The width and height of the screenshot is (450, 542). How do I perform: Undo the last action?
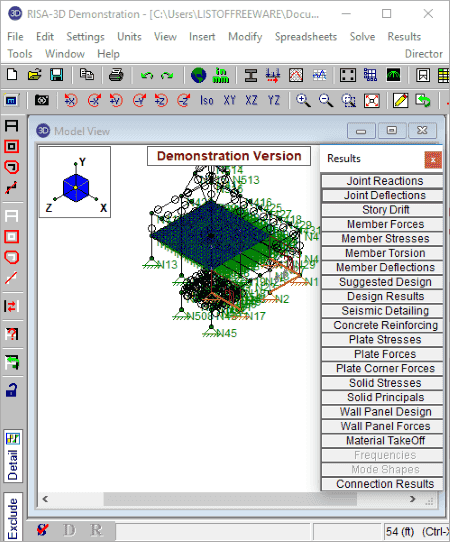[x=147, y=75]
